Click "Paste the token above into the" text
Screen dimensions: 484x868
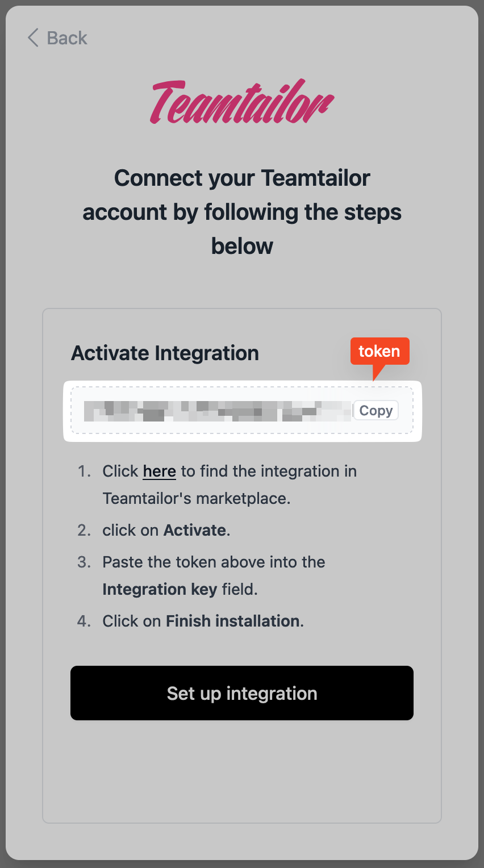pos(214,562)
